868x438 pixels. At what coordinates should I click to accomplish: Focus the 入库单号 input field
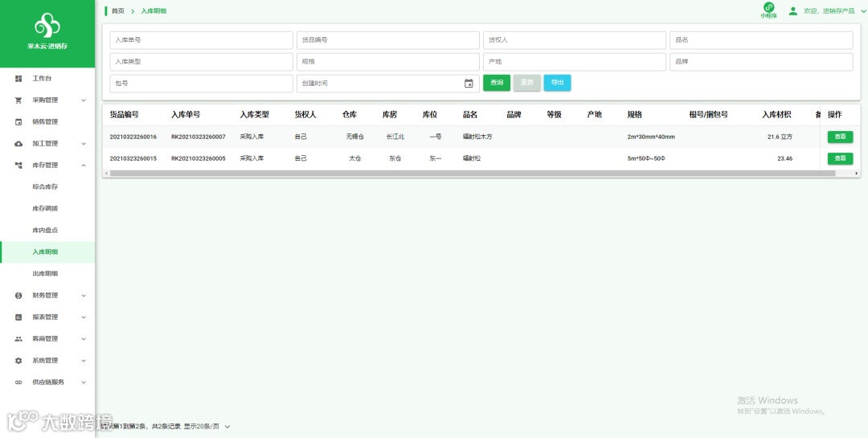pyautogui.click(x=202, y=40)
